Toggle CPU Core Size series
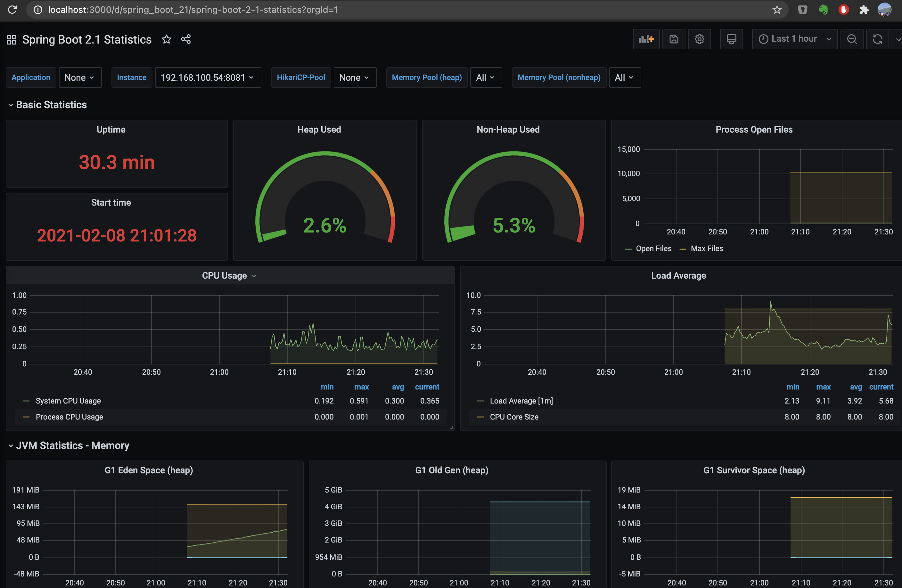This screenshot has height=588, width=902. click(514, 417)
